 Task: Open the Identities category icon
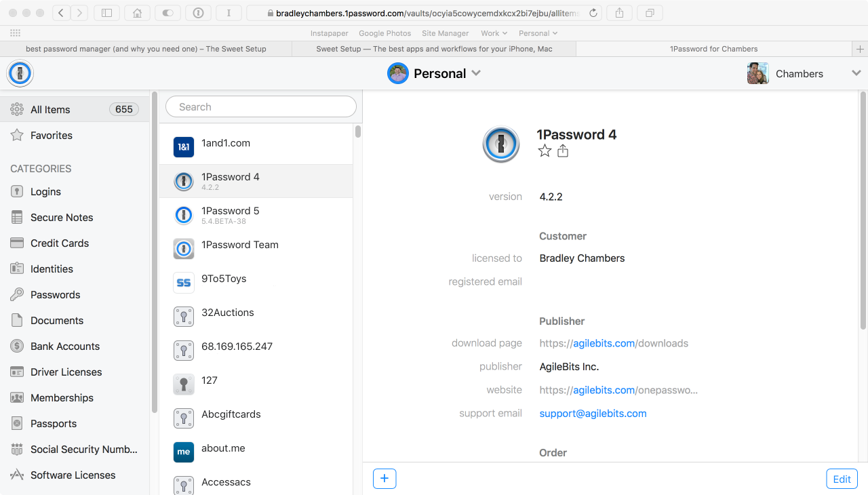pyautogui.click(x=17, y=269)
